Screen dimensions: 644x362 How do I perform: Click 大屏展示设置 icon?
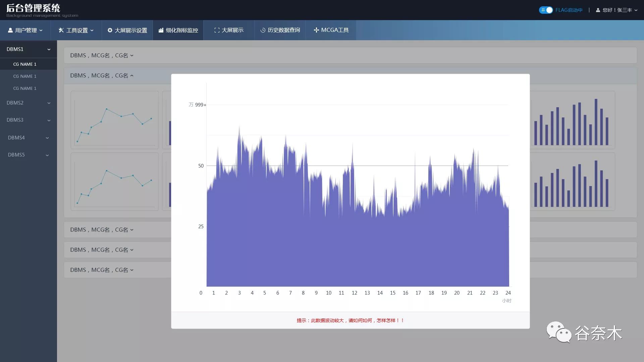pos(109,30)
